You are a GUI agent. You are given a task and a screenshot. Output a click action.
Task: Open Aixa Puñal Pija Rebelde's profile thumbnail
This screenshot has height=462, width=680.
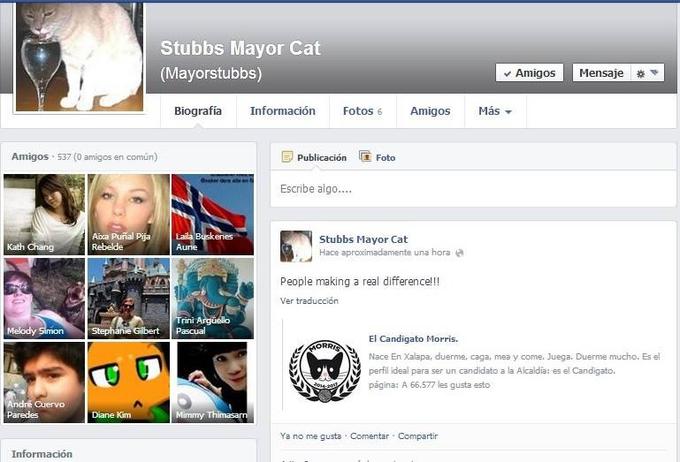click(x=128, y=214)
